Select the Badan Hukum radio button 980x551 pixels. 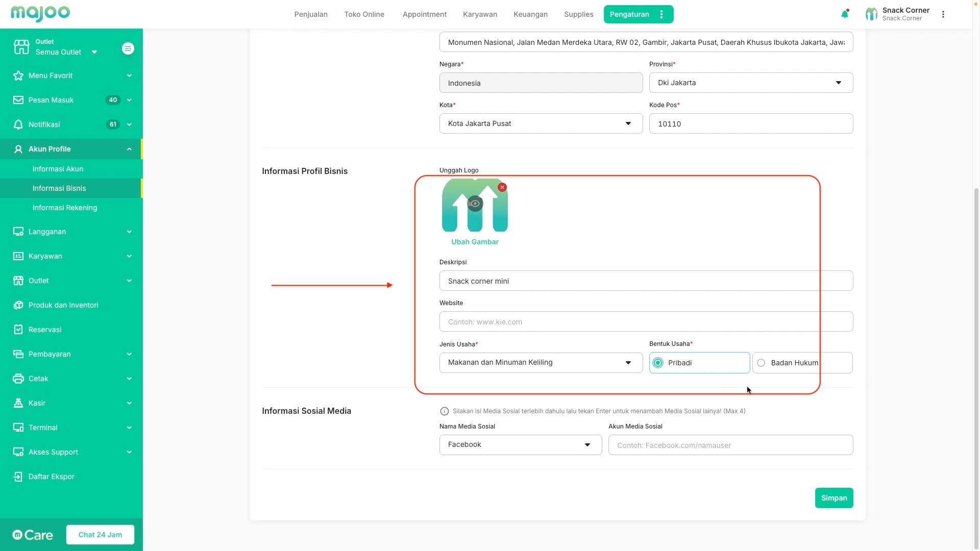tap(761, 363)
